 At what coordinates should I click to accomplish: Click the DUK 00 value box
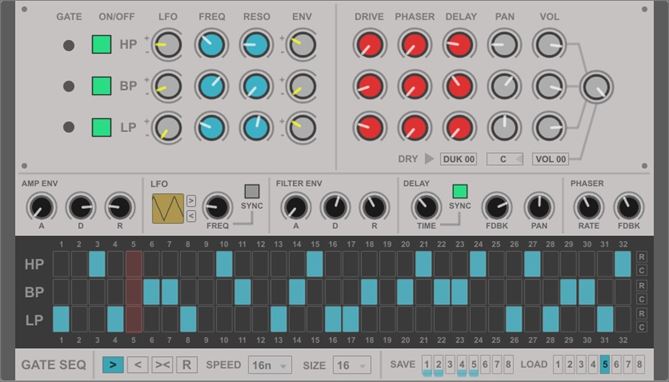click(x=459, y=159)
